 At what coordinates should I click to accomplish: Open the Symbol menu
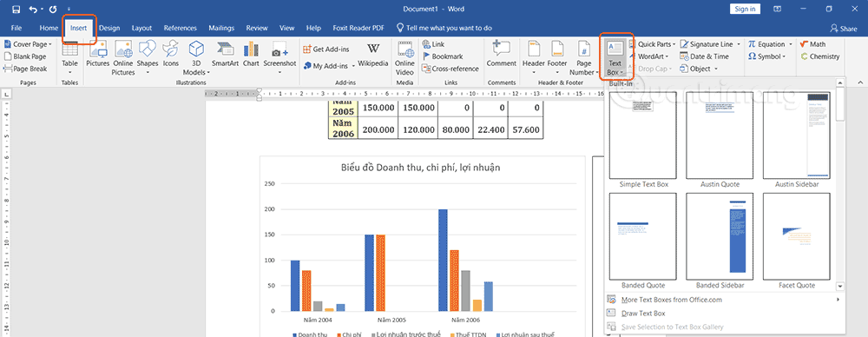pyautogui.click(x=766, y=56)
